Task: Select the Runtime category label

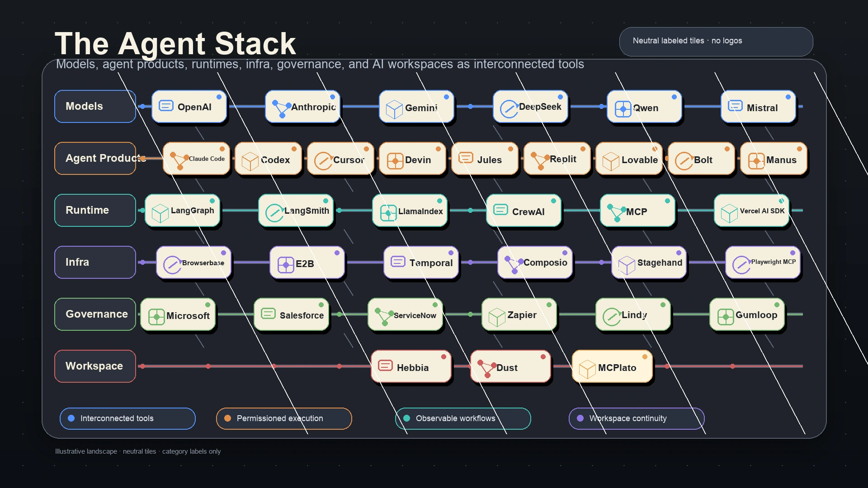Action: [95, 210]
